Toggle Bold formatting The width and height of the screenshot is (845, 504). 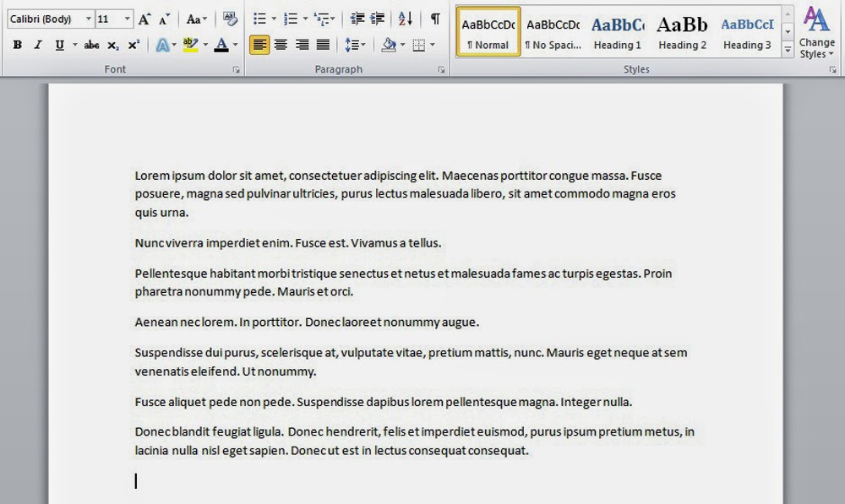17,45
